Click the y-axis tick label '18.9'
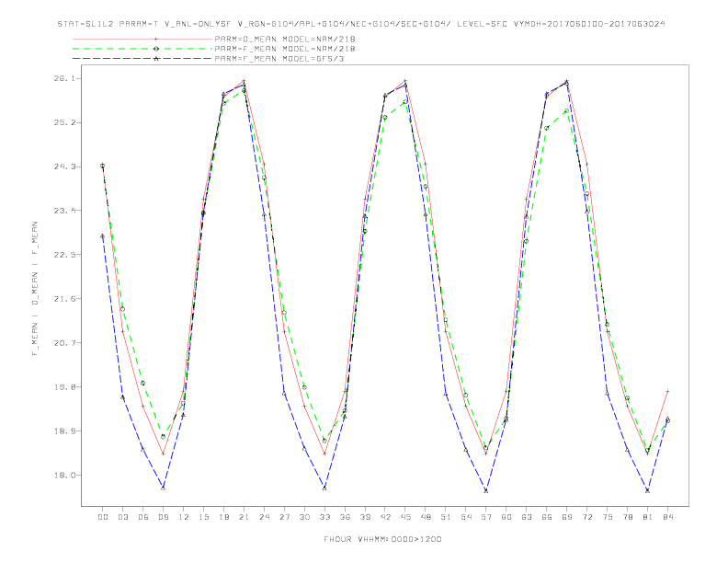 63,431
